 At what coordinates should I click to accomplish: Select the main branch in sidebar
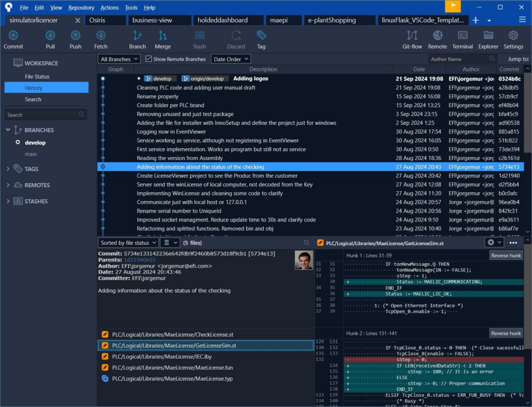click(x=31, y=154)
